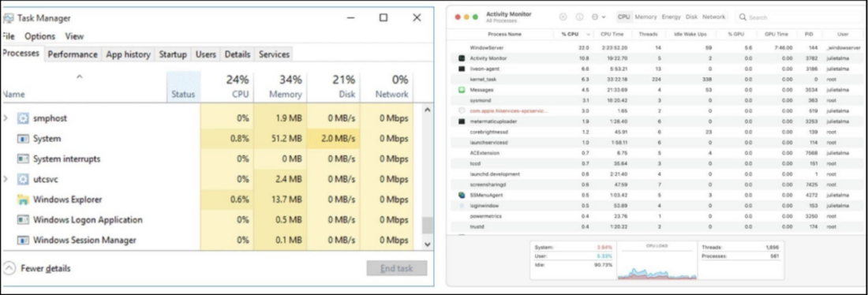868x295 pixels.
Task: Switch to the App history tab
Action: [x=129, y=54]
